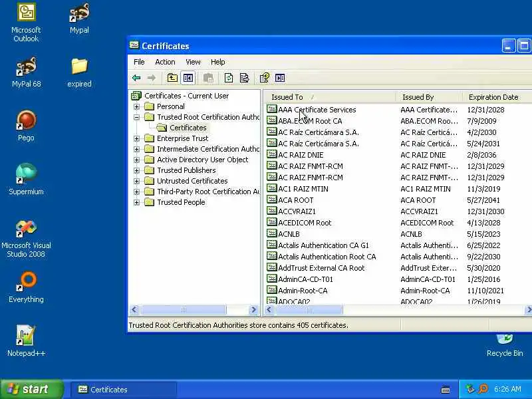This screenshot has width=532, height=399.
Task: Expand Active Directory User Object node
Action: coord(136,160)
